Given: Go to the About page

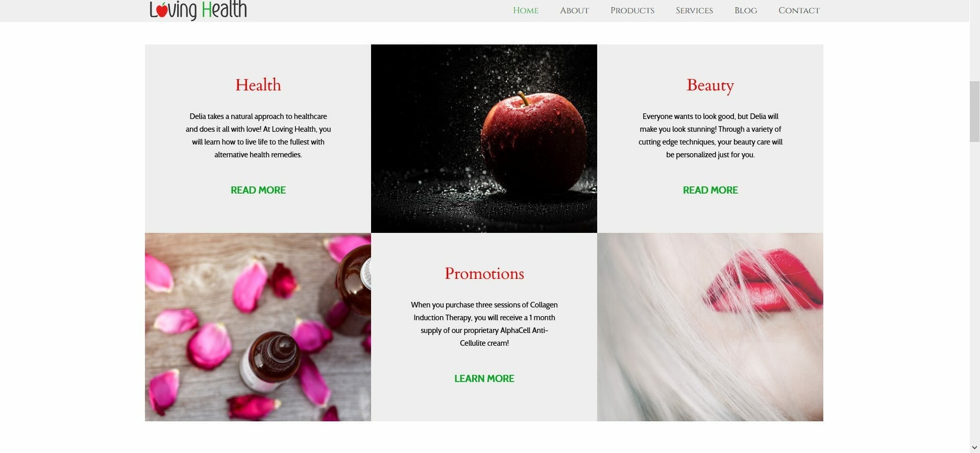Looking at the screenshot, I should (574, 11).
